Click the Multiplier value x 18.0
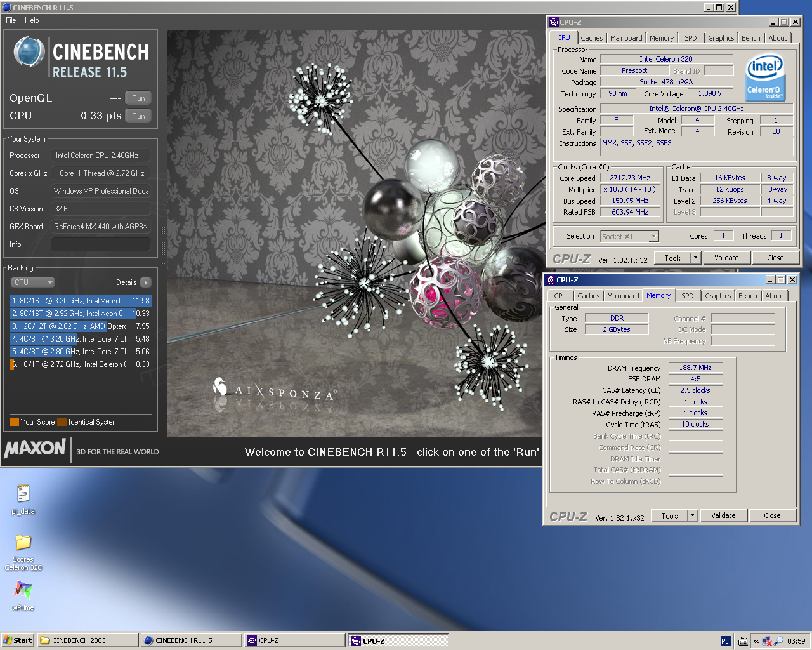Image resolution: width=812 pixels, height=650 pixels. 630,189
